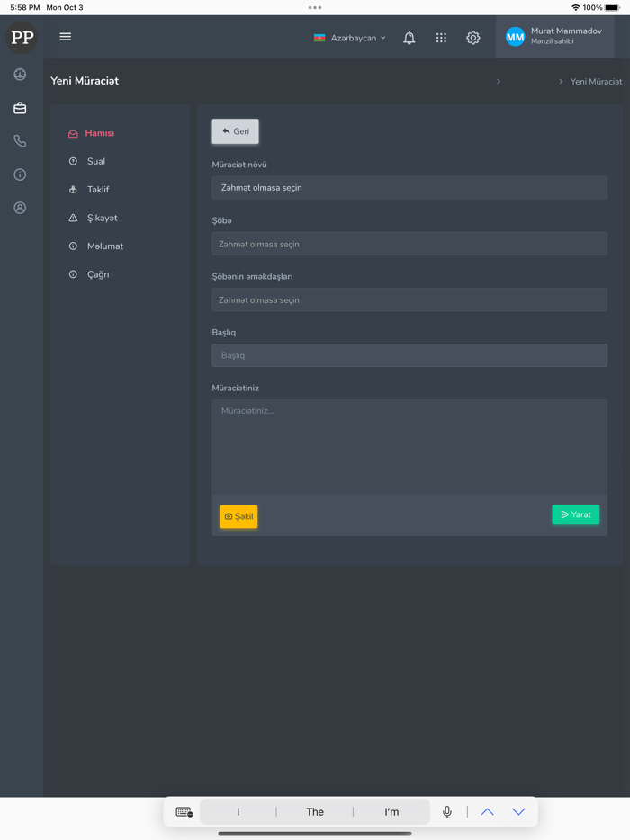Open the phone sidebar icon

point(20,141)
